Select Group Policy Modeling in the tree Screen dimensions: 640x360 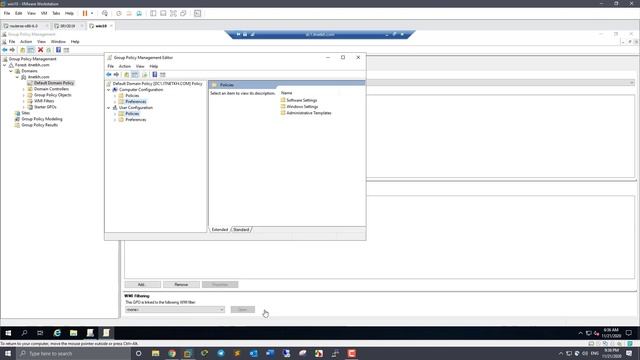pyautogui.click(x=42, y=119)
